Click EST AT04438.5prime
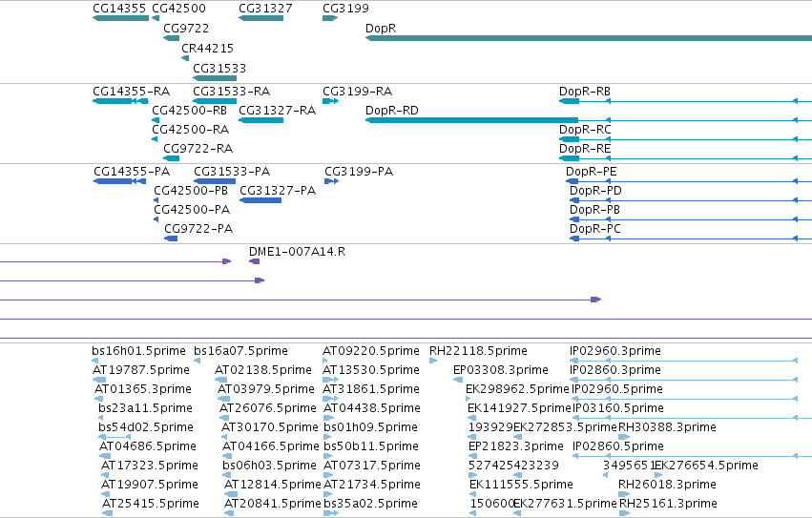 point(372,408)
